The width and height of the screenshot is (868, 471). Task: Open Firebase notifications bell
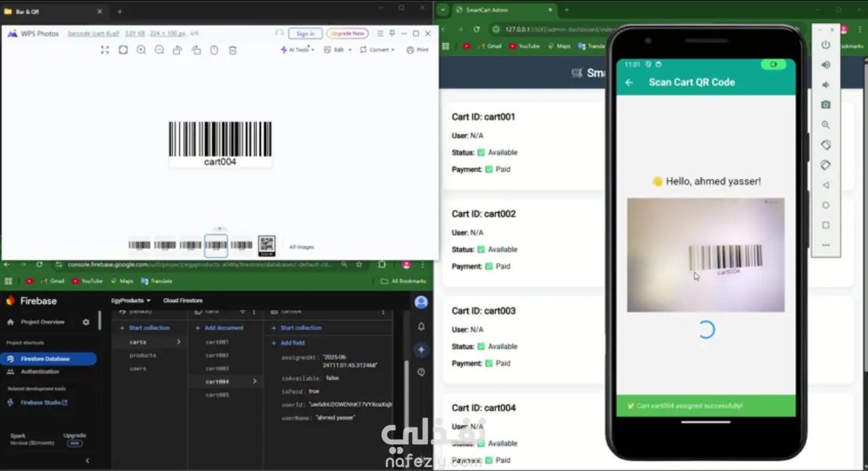coord(421,326)
